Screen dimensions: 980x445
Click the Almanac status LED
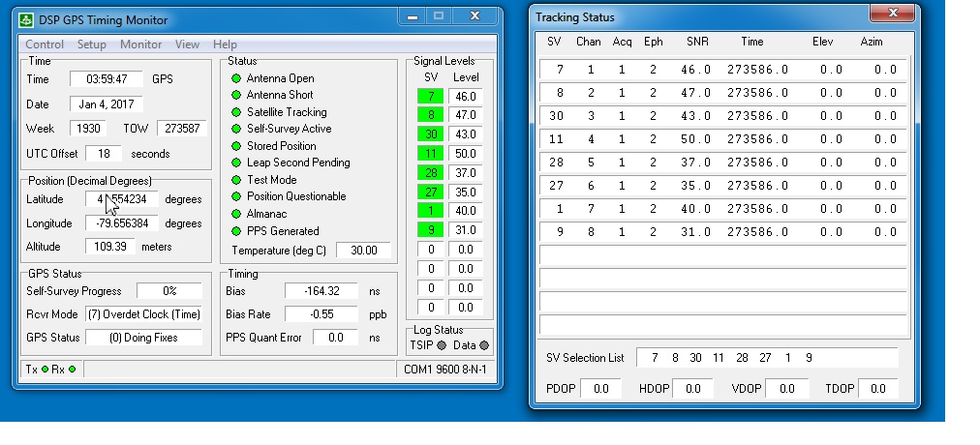[236, 214]
